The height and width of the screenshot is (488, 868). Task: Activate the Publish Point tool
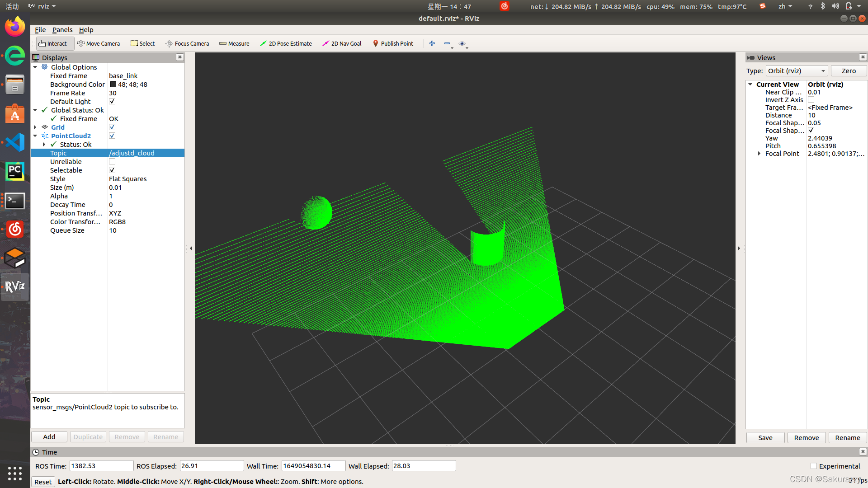(x=393, y=43)
